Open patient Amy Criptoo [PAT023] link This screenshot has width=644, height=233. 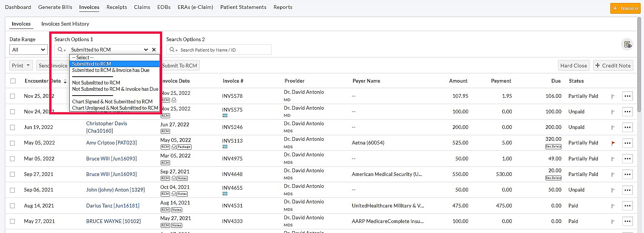(x=111, y=143)
